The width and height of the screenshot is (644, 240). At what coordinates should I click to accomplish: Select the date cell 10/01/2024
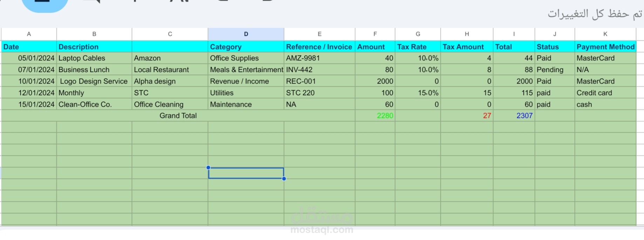click(x=29, y=81)
